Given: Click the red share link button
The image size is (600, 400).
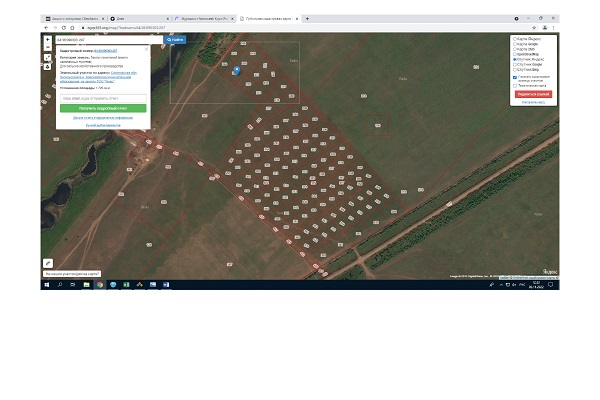Looking at the screenshot, I should [x=532, y=93].
